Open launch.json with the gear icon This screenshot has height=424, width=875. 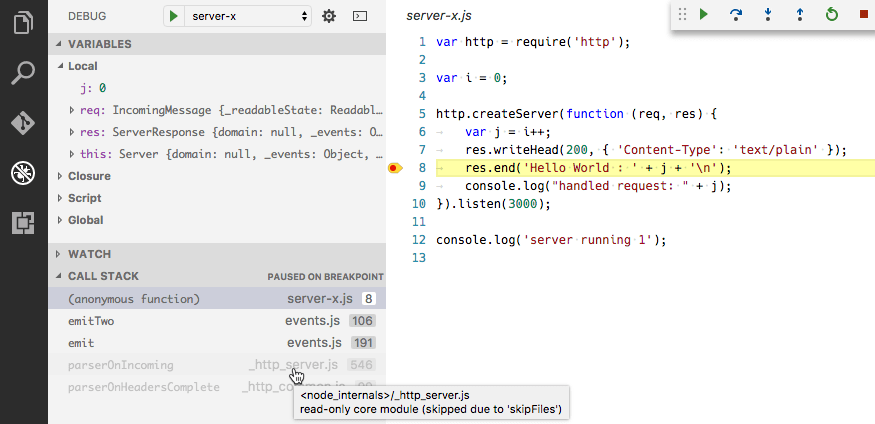329,16
